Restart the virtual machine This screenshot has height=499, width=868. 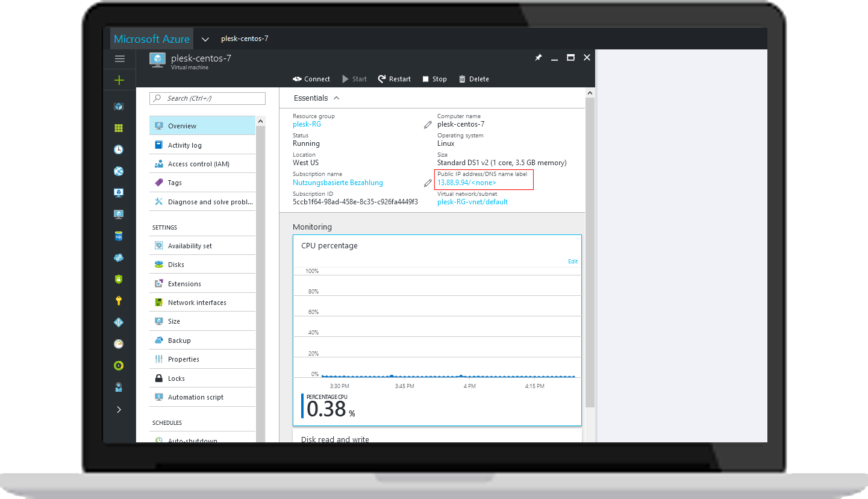coord(395,79)
